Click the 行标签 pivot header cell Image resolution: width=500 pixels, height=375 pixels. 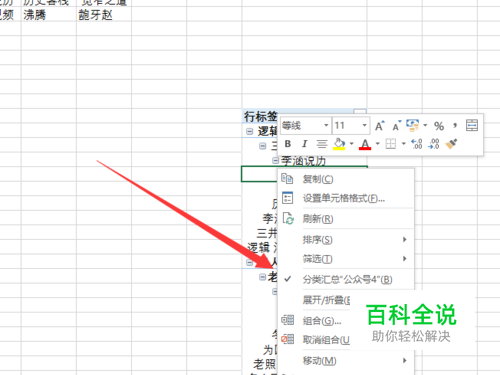pos(260,116)
